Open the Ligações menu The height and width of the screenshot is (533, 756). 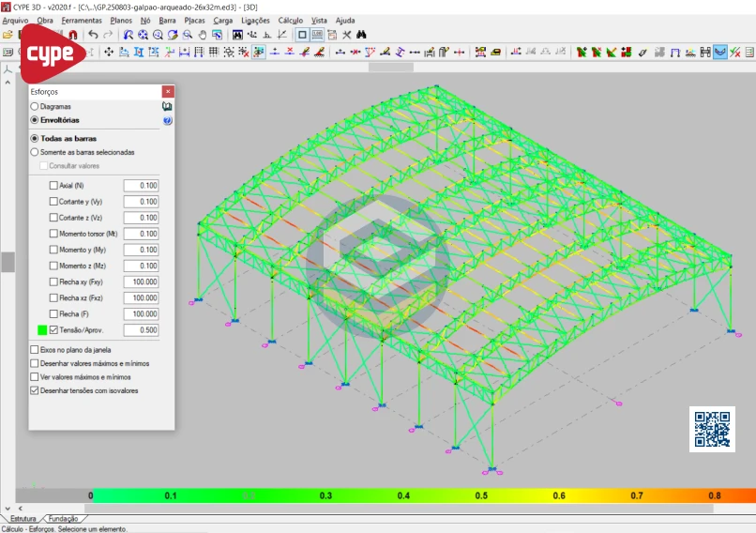[x=255, y=20]
